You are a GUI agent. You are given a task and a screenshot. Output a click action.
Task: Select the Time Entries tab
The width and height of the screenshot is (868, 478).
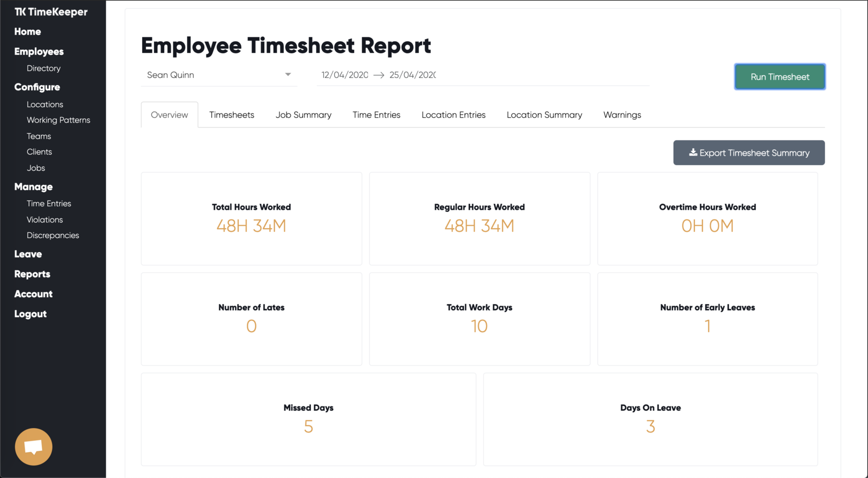click(x=376, y=115)
